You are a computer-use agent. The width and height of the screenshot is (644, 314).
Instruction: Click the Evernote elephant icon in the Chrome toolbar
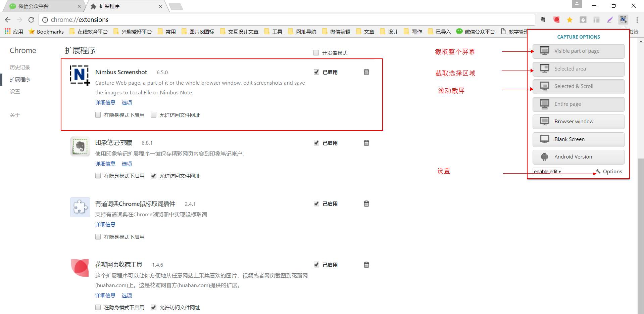coord(543,20)
